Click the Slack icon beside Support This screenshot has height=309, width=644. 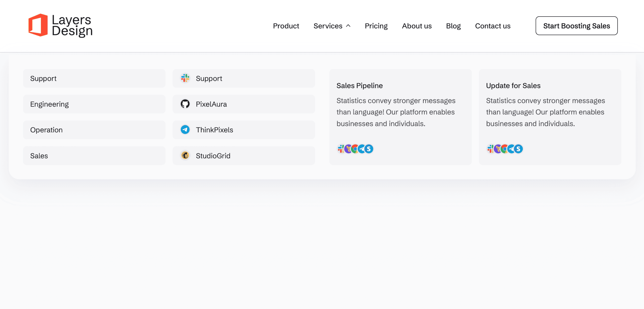(x=185, y=78)
